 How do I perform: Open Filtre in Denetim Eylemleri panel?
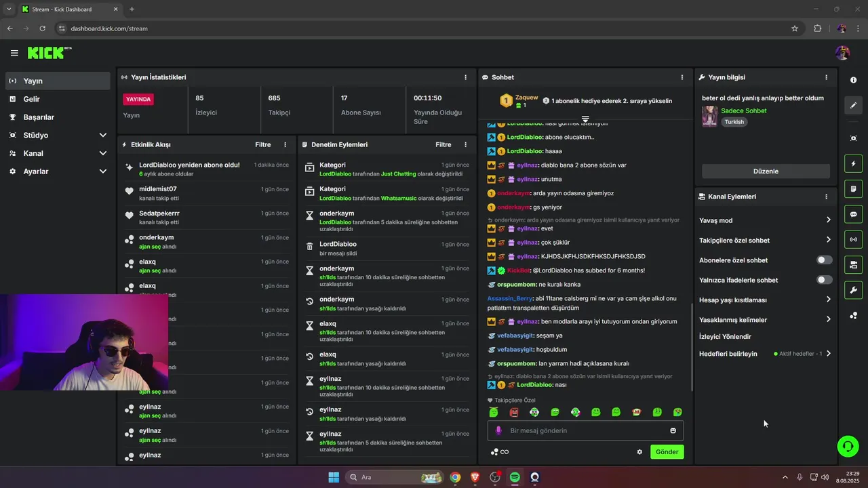(x=443, y=144)
